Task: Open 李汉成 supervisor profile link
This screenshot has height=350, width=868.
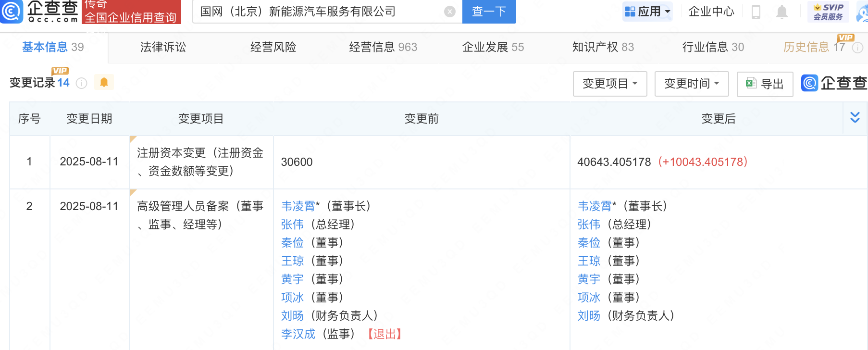Action: coord(298,334)
